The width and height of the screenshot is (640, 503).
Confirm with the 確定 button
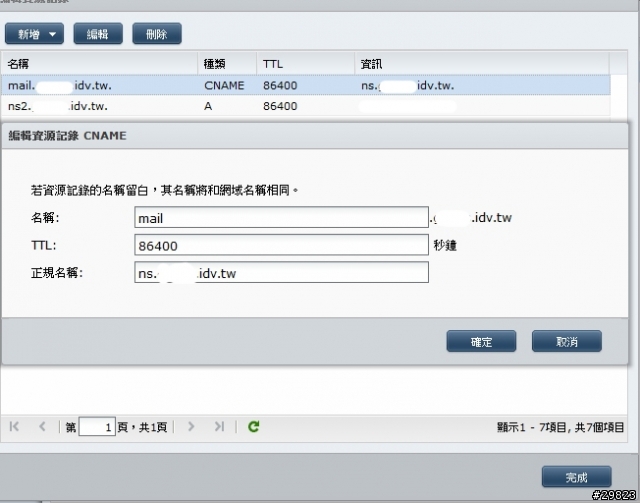pyautogui.click(x=481, y=341)
